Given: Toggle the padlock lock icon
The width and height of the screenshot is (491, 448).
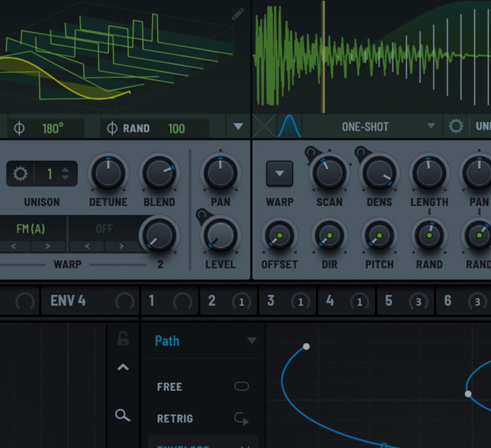Looking at the screenshot, I should pos(123,338).
